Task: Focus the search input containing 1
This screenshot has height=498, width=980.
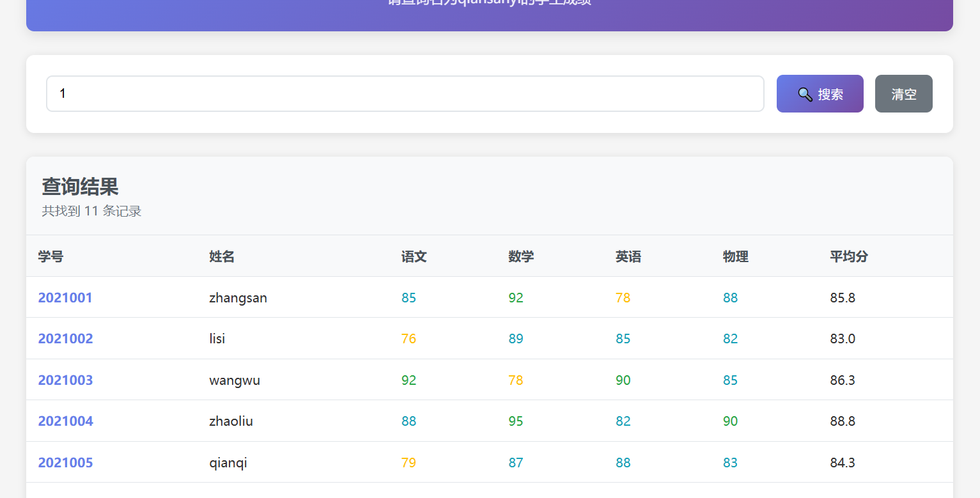Action: [x=405, y=93]
